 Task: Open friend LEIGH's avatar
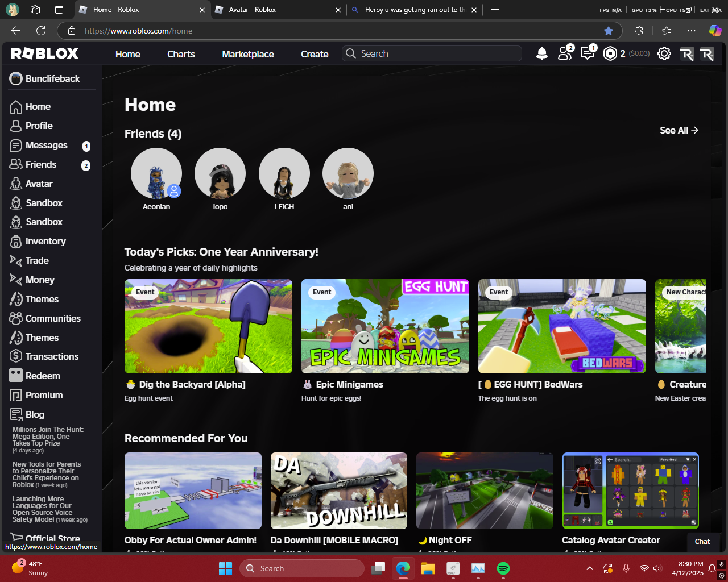click(284, 173)
